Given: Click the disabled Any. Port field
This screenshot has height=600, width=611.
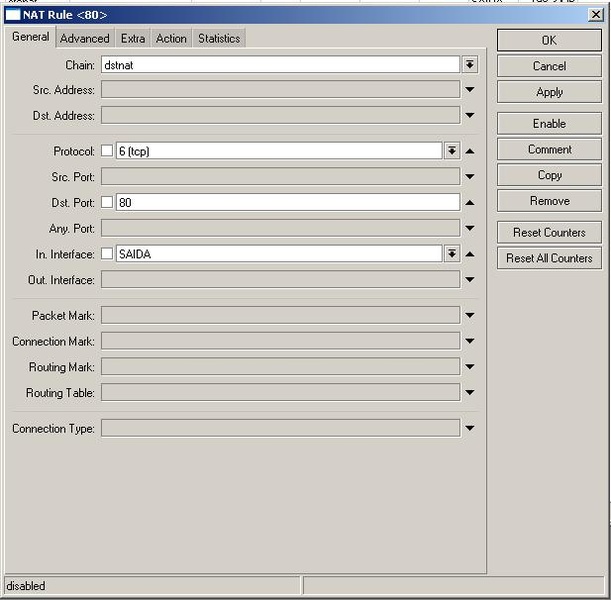Looking at the screenshot, I should pyautogui.click(x=280, y=228).
